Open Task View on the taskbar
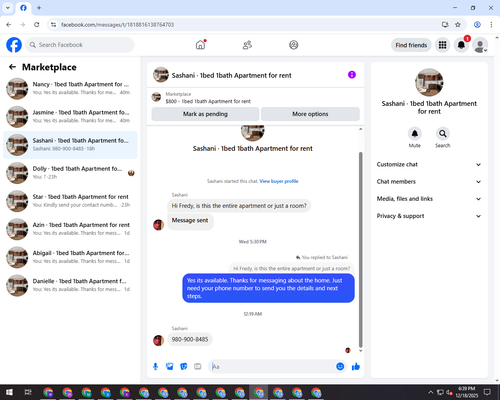 (x=28, y=392)
